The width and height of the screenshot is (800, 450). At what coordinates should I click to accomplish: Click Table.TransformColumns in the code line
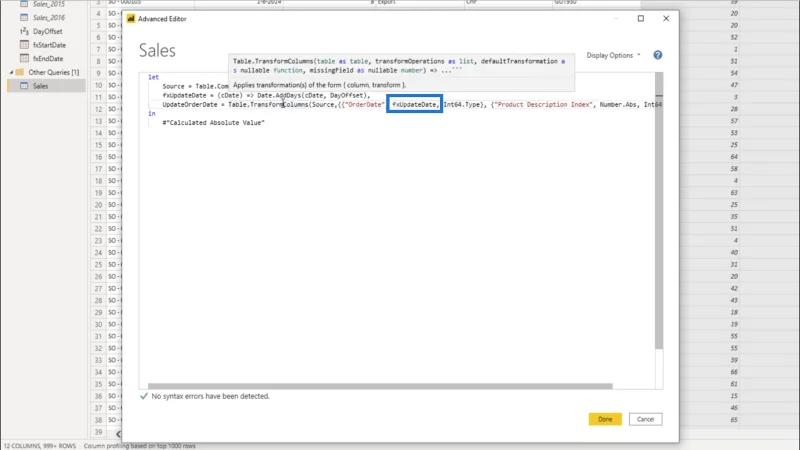pos(268,105)
